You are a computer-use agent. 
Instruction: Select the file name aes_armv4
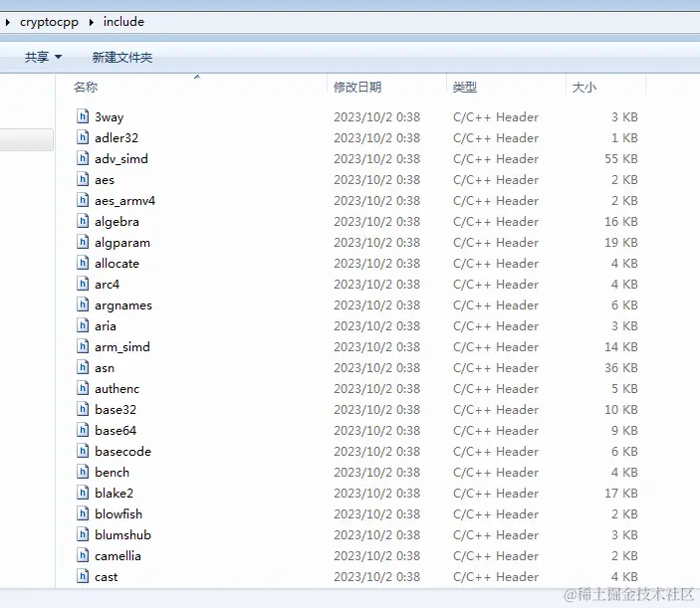(124, 201)
